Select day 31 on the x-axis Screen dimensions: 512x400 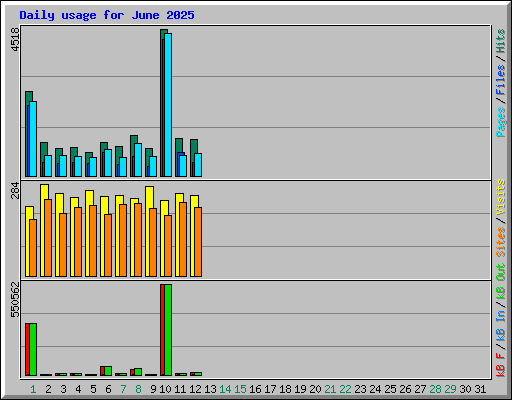point(480,389)
